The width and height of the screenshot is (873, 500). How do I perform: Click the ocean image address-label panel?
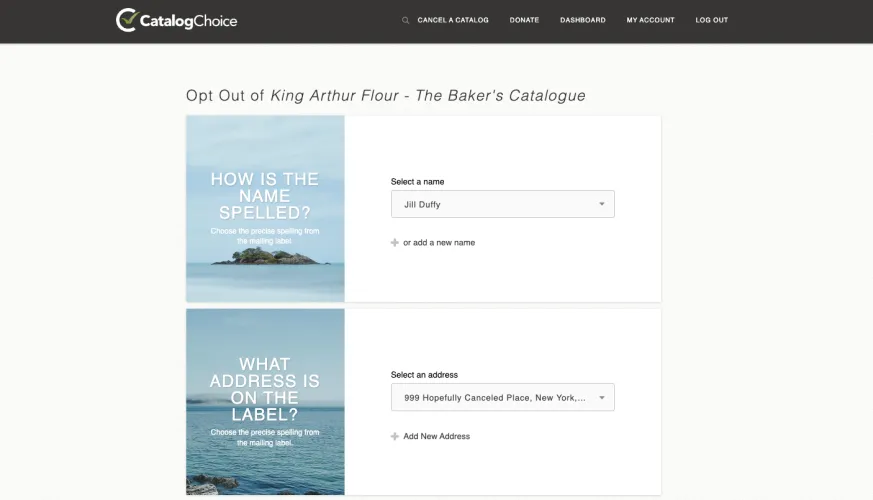coord(265,401)
